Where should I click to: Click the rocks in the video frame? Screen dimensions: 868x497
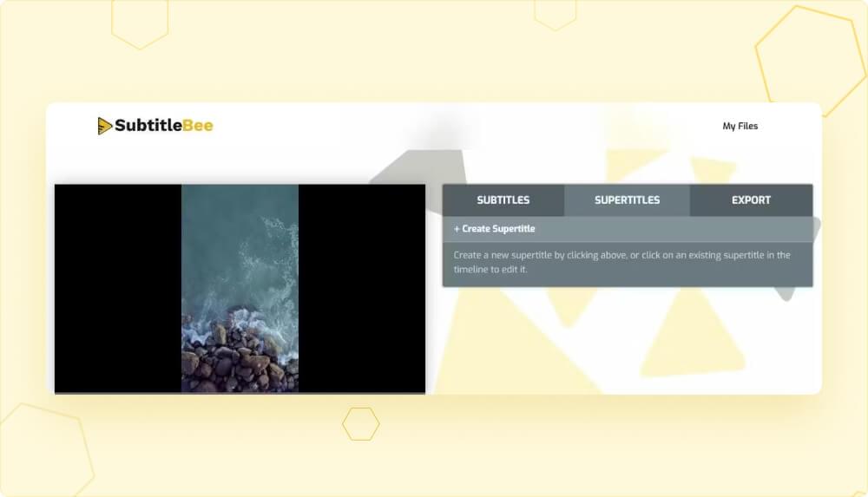click(x=234, y=360)
